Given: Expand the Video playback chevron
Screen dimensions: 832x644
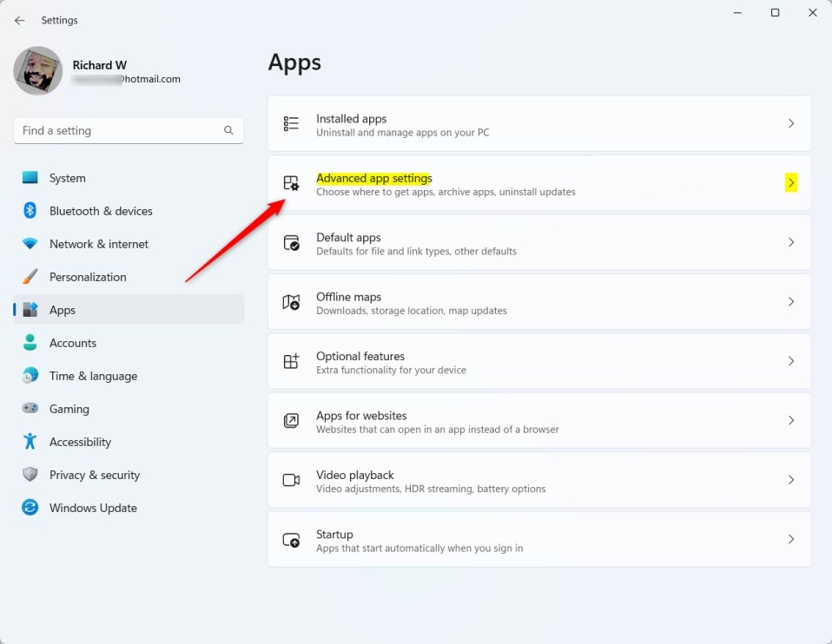Looking at the screenshot, I should click(790, 480).
